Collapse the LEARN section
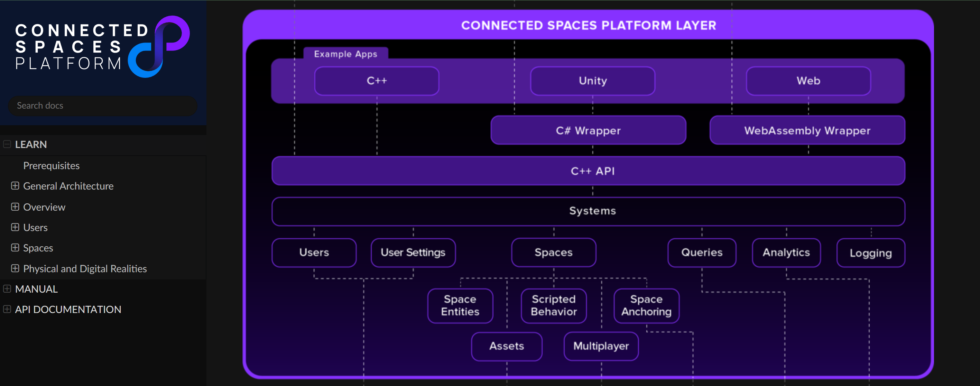This screenshot has width=980, height=386. pos(7,144)
